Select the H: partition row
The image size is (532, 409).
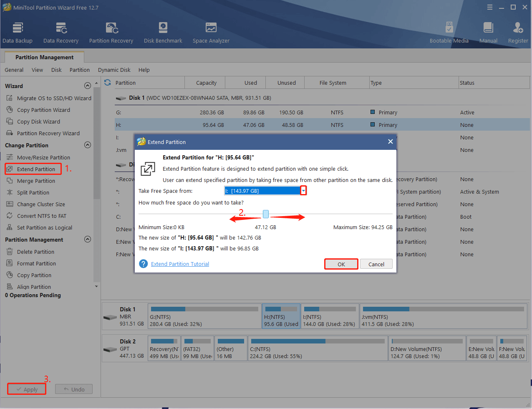click(322, 125)
